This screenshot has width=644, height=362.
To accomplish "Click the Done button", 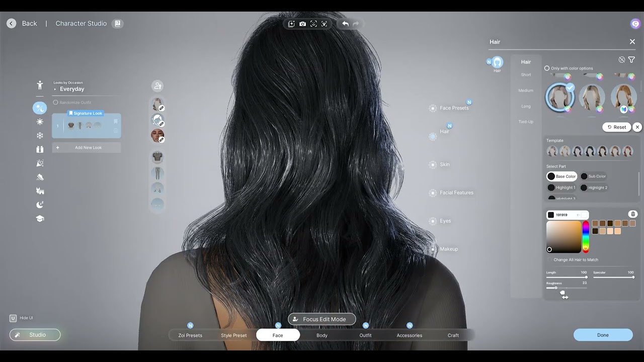I will coord(603,335).
